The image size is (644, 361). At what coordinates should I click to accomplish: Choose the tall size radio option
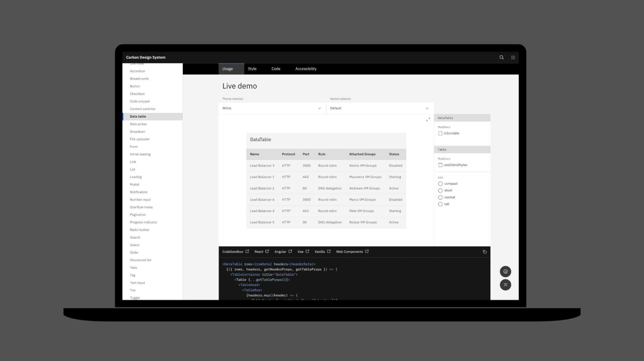click(x=440, y=204)
